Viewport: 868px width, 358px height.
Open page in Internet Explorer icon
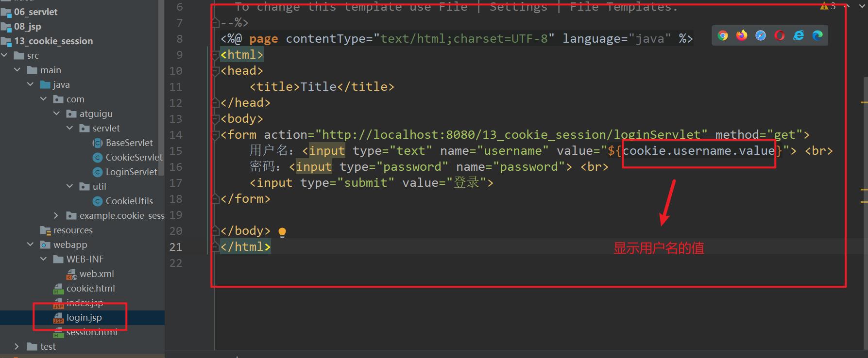point(799,35)
